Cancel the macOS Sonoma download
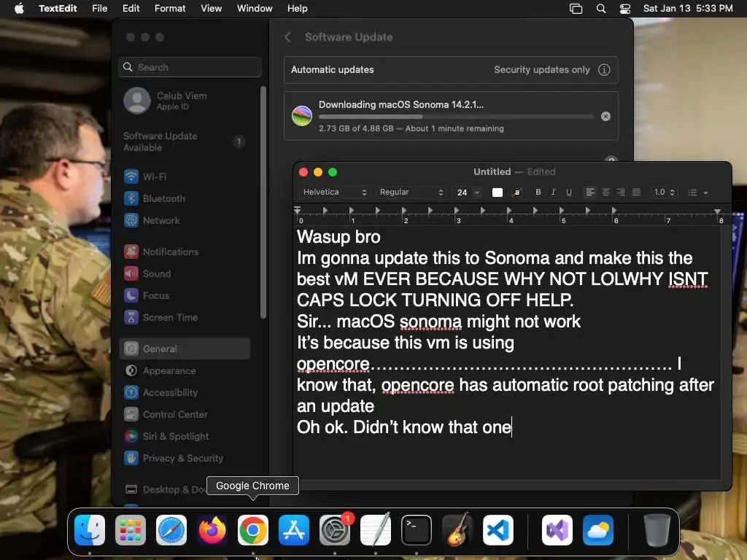The height and width of the screenshot is (560, 747). click(605, 116)
